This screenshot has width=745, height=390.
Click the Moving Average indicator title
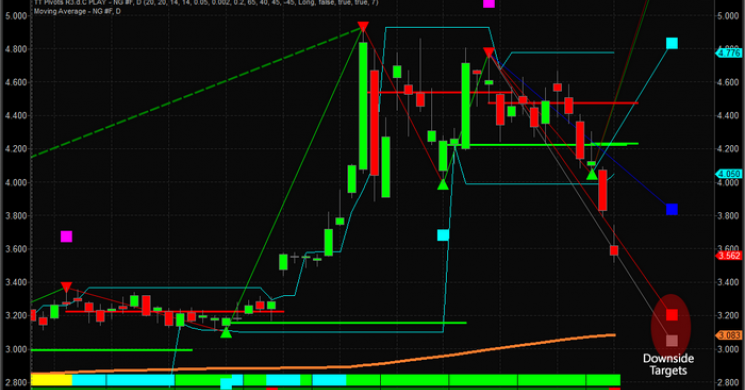click(x=77, y=11)
